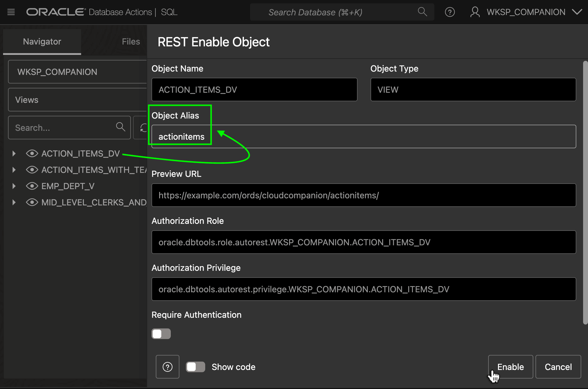Open WKSP_COMPANION user menu chevron

[577, 12]
